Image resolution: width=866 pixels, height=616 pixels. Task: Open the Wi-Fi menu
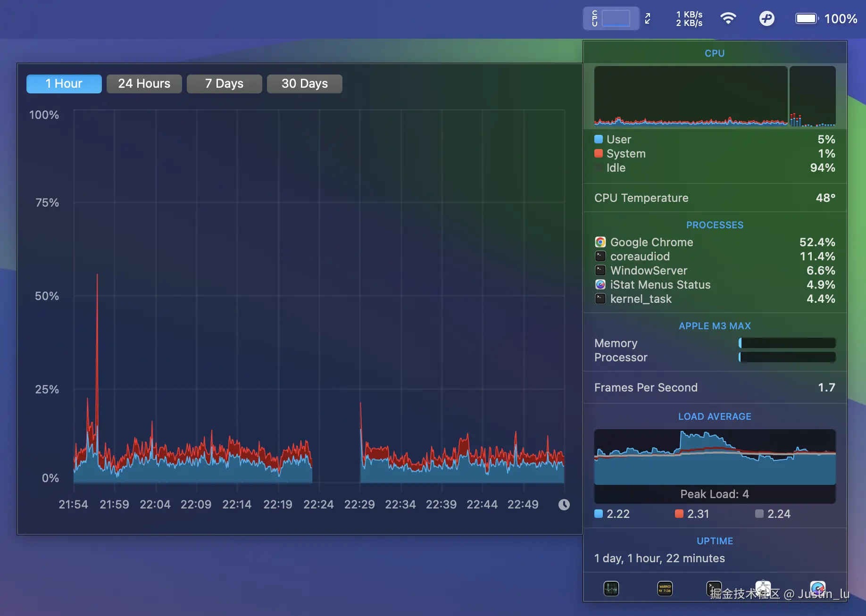[x=728, y=18]
